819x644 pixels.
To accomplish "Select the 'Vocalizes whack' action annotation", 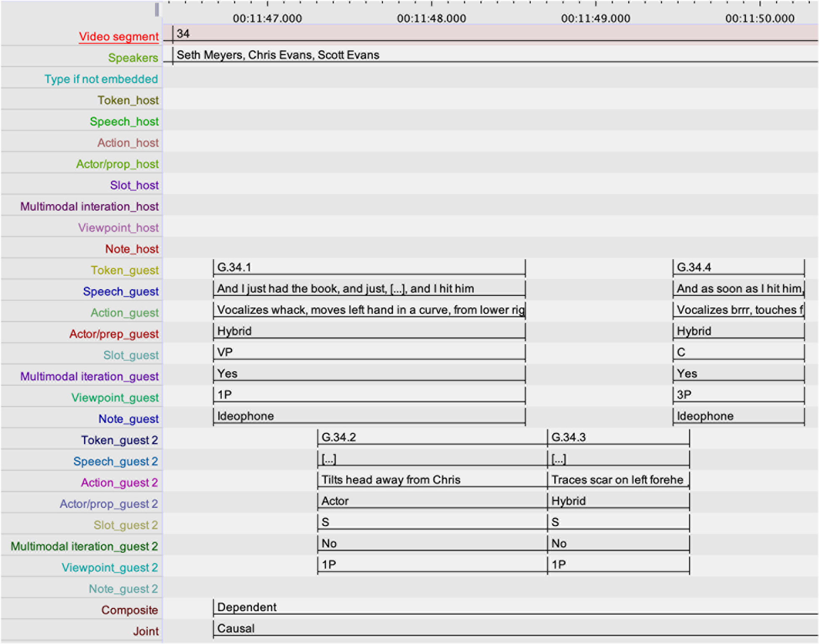I will (x=369, y=310).
